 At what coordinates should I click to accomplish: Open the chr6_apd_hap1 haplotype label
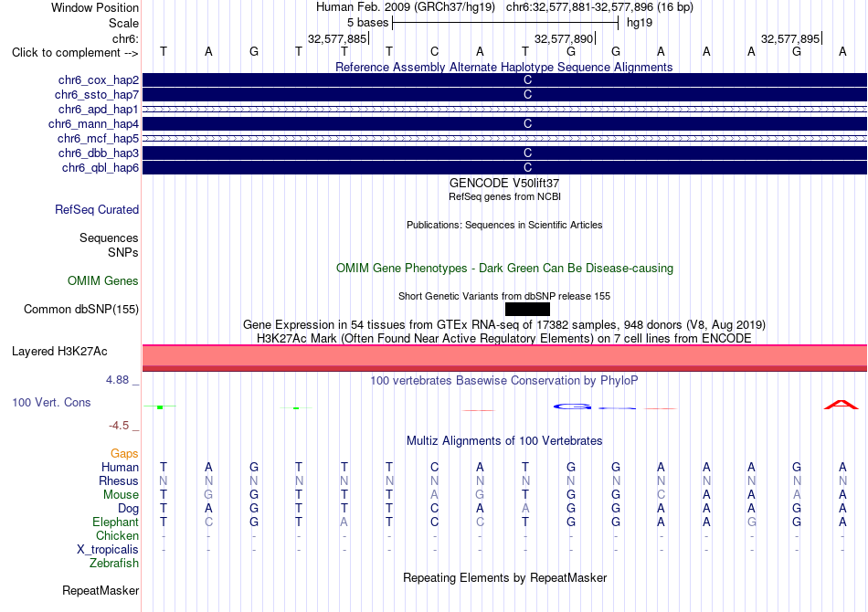coord(99,109)
